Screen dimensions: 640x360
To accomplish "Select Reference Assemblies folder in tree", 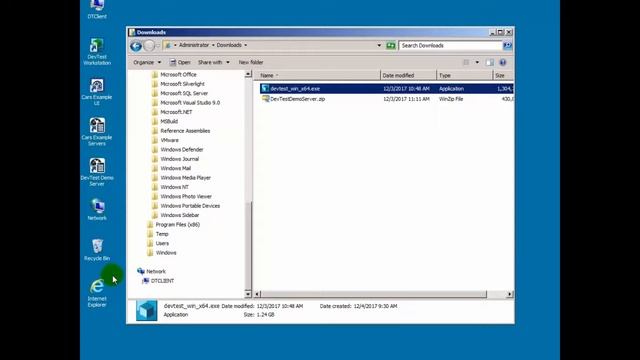I will click(x=185, y=131).
